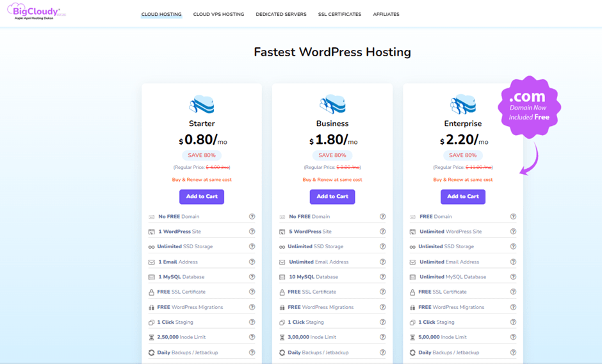This screenshot has width=602, height=364.
Task: Open help for Business WordPress Migrations
Action: (x=382, y=307)
